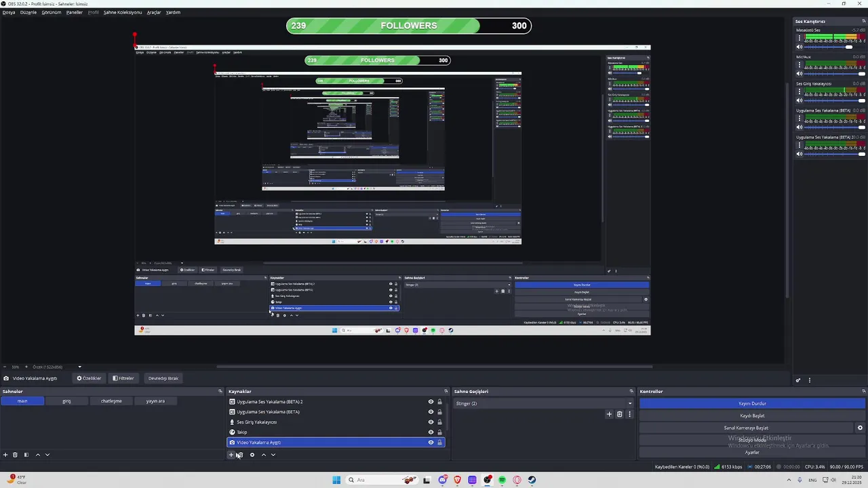This screenshot has height=488, width=868.
Task: Open Ses Giriş Yakalayıcısı mixer three-dot menu
Action: pos(800,91)
